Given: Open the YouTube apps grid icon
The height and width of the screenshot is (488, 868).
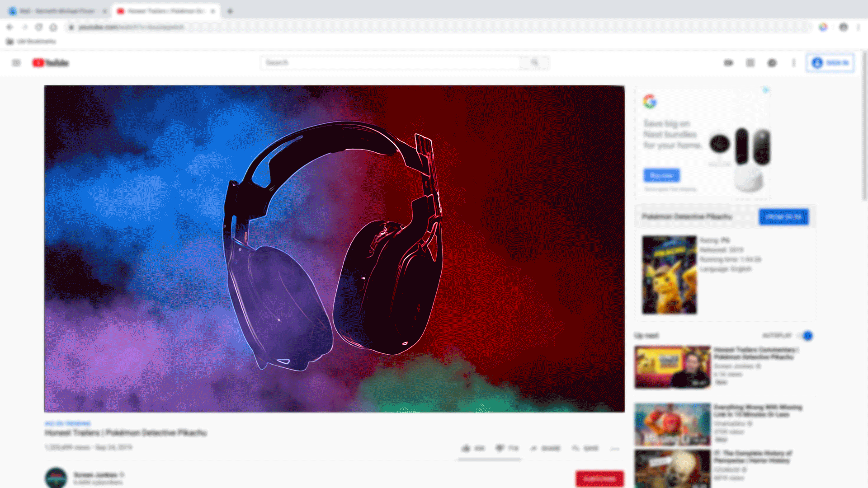Looking at the screenshot, I should coord(750,63).
